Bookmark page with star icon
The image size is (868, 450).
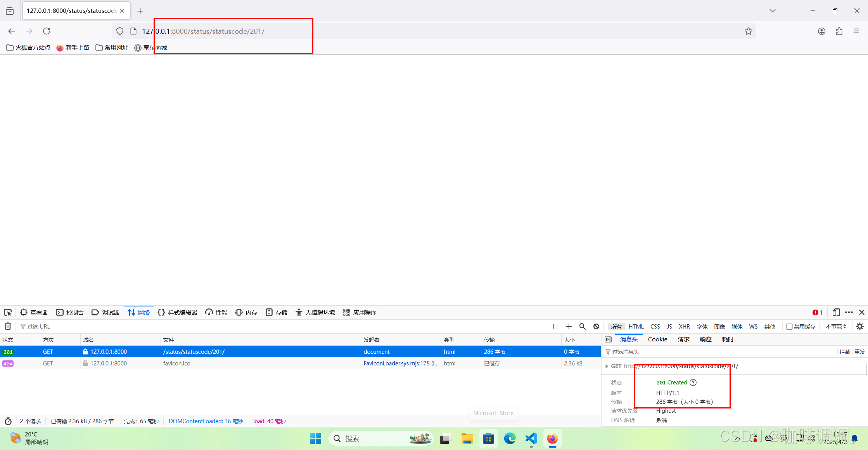coord(748,31)
